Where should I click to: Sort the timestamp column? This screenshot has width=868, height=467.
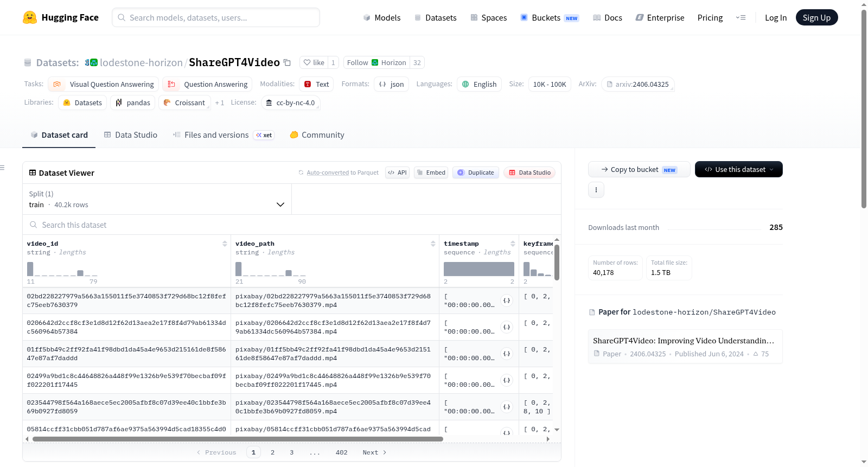tap(513, 244)
